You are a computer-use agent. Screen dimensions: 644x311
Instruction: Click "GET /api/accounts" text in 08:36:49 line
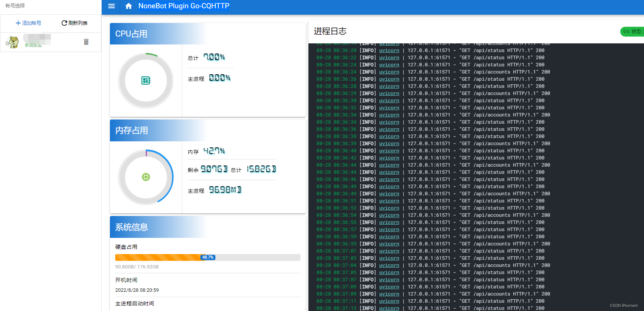pos(485,194)
